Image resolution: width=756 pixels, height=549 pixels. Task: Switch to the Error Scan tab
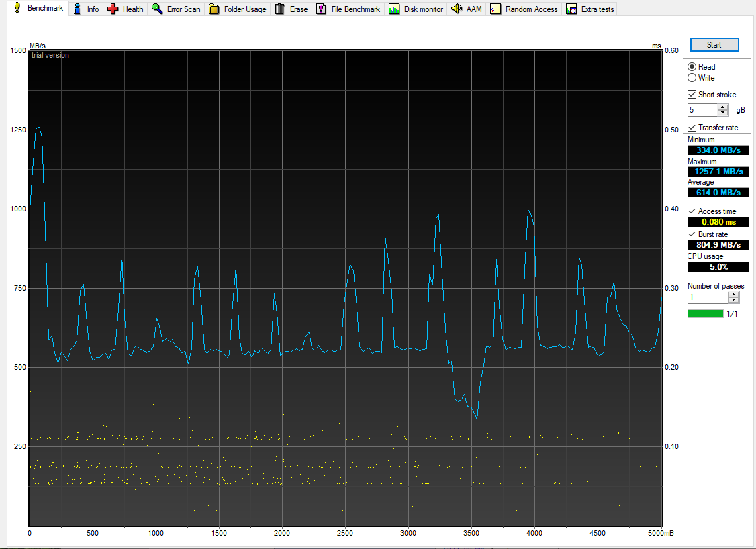176,9
